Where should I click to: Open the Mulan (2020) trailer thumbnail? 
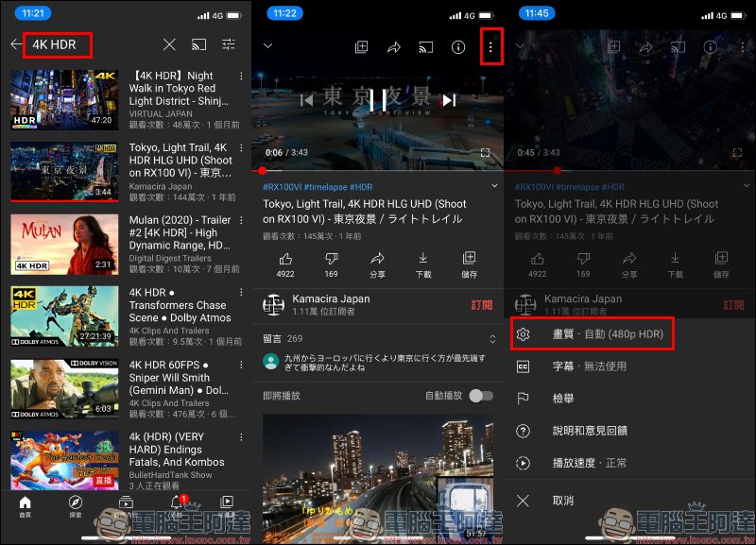[64, 244]
